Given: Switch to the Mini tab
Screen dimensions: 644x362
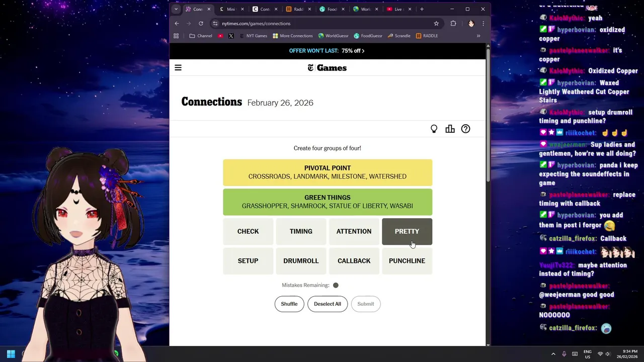Looking at the screenshot, I should [x=231, y=9].
